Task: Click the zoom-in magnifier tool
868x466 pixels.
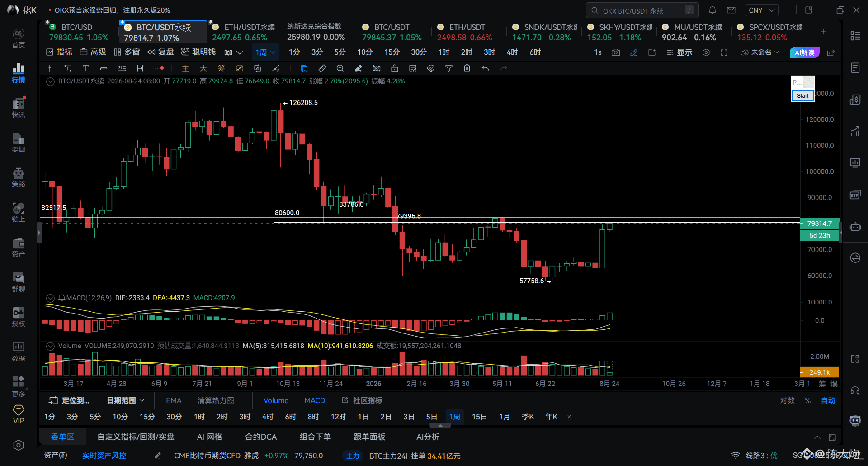Action: coord(340,68)
